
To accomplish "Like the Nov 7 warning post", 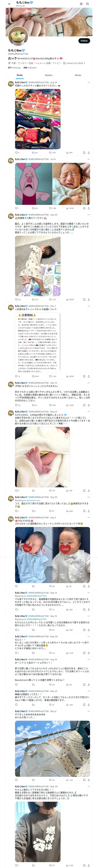I will coord(52,376).
